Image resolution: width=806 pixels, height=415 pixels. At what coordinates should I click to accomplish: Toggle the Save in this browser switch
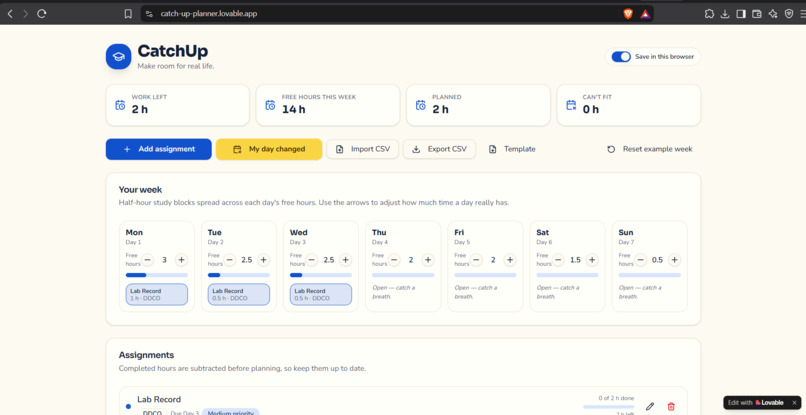click(x=621, y=57)
